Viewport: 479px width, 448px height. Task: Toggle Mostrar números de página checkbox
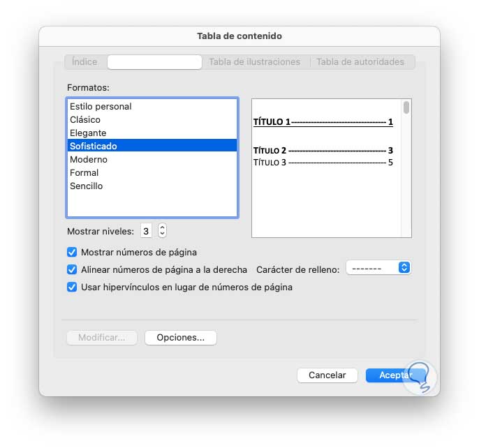point(72,252)
